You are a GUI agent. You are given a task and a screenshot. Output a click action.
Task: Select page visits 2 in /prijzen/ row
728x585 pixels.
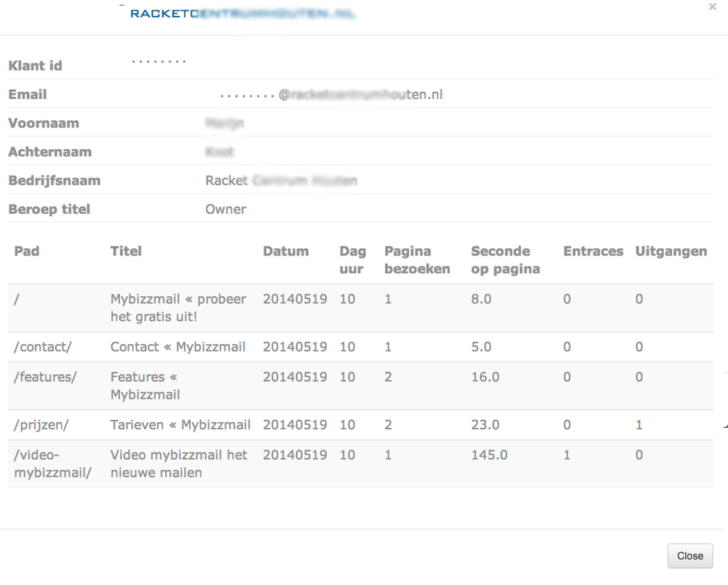pyautogui.click(x=388, y=425)
